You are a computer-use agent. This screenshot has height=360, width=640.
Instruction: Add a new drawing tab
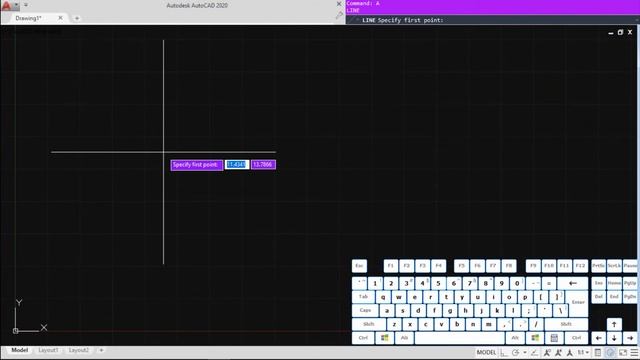point(77,18)
